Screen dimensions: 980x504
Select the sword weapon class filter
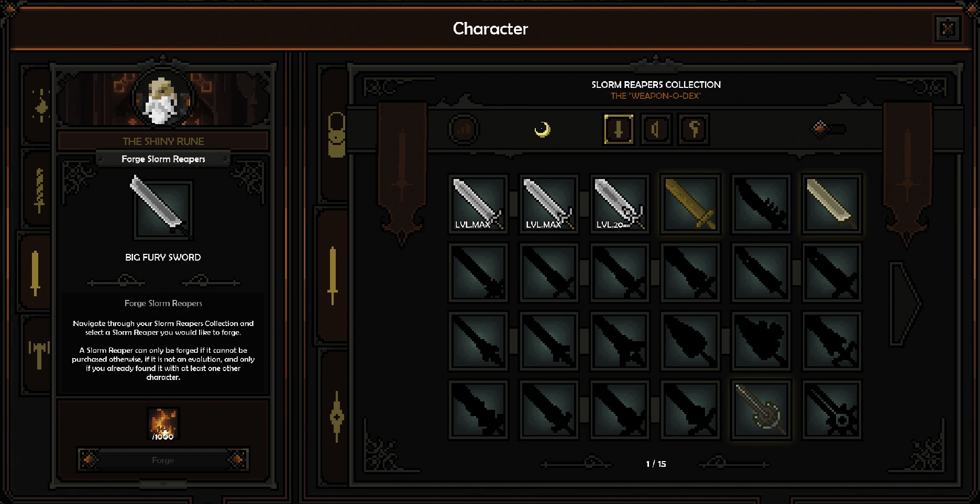[x=619, y=129]
